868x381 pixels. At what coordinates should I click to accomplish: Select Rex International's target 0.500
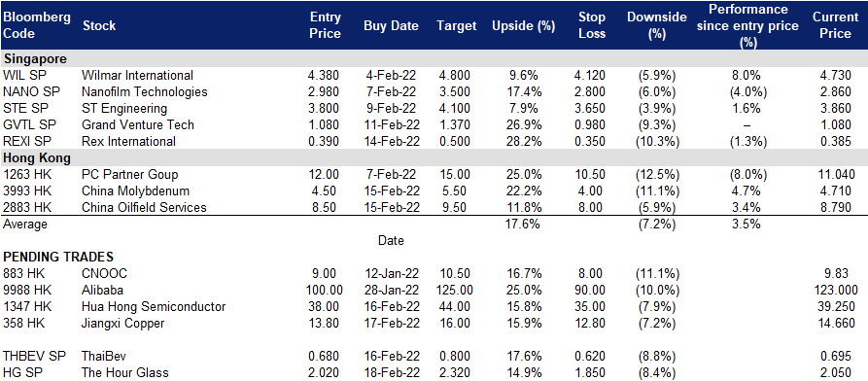tap(454, 141)
